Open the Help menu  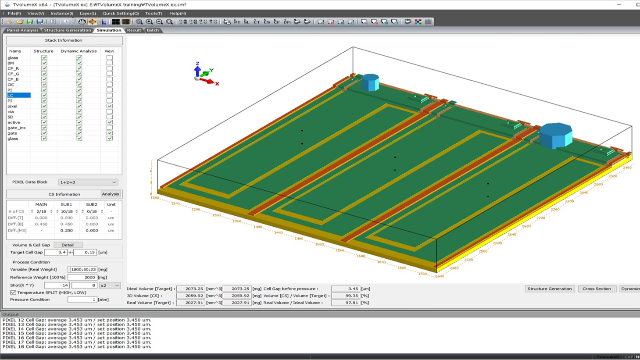coord(178,13)
